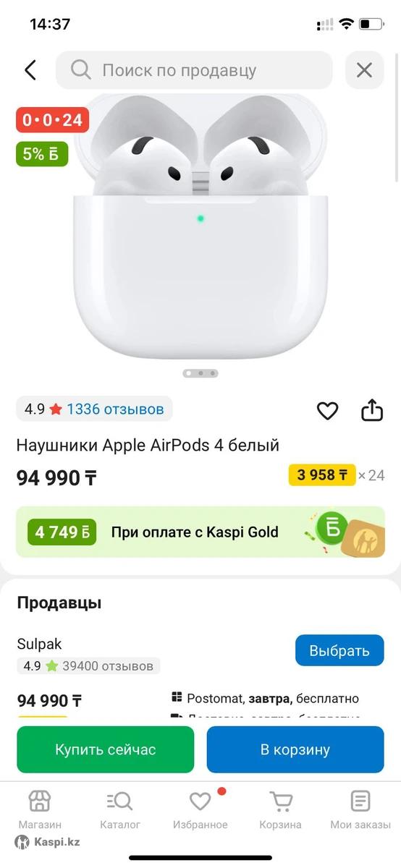
Task: Tap the 0·0·24 installment badge
Action: point(52,119)
